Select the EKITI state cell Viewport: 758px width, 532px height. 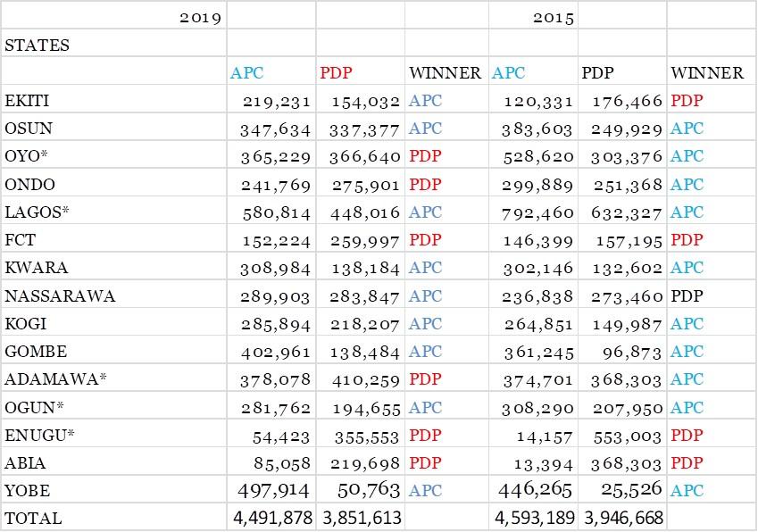[27, 101]
